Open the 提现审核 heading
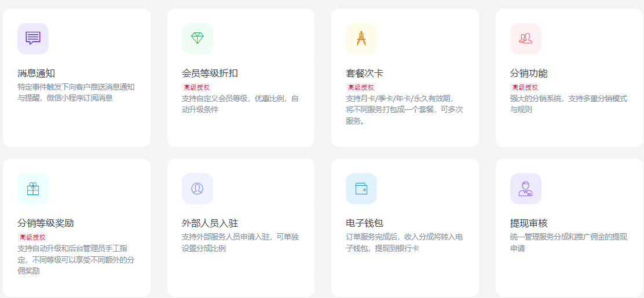Viewport: 644px width, 298px height. pyautogui.click(x=529, y=223)
